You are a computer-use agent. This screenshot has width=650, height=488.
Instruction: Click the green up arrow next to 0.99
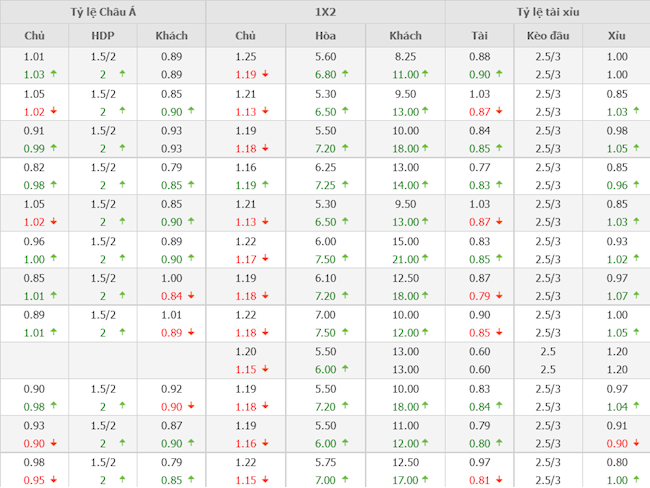[x=53, y=148]
